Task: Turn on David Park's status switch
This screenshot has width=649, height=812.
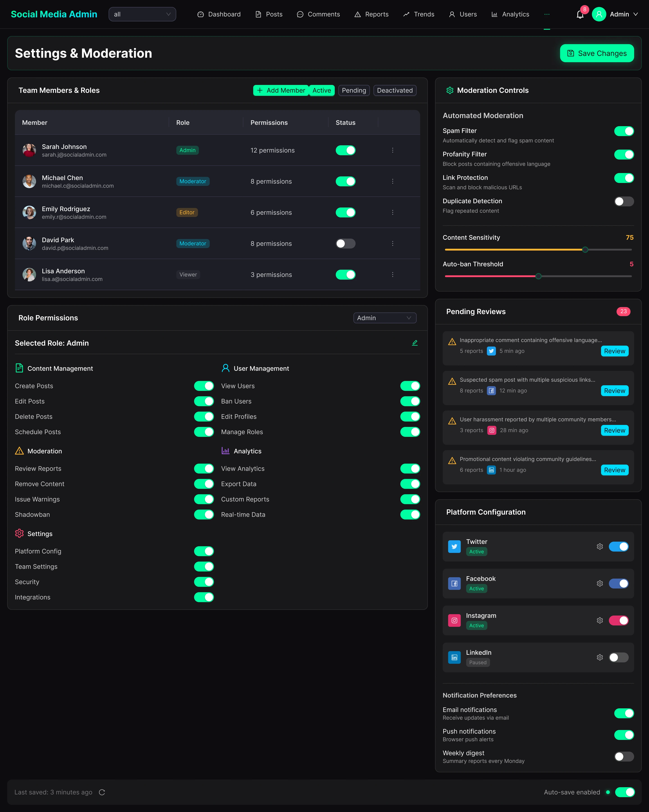Action: coord(345,244)
